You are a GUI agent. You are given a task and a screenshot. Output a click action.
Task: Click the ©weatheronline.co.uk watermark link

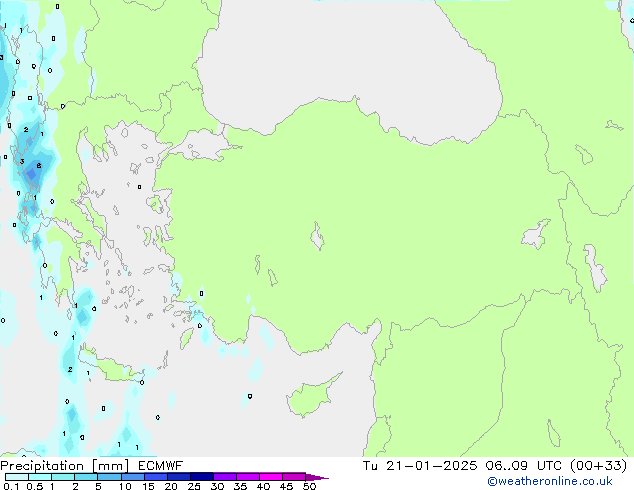[x=564, y=481]
